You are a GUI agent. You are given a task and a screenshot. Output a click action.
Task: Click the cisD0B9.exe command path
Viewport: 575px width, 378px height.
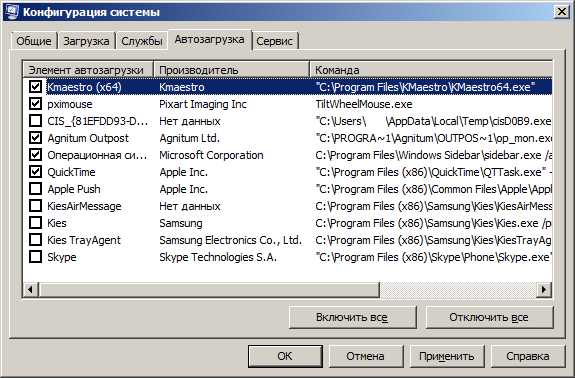point(433,121)
